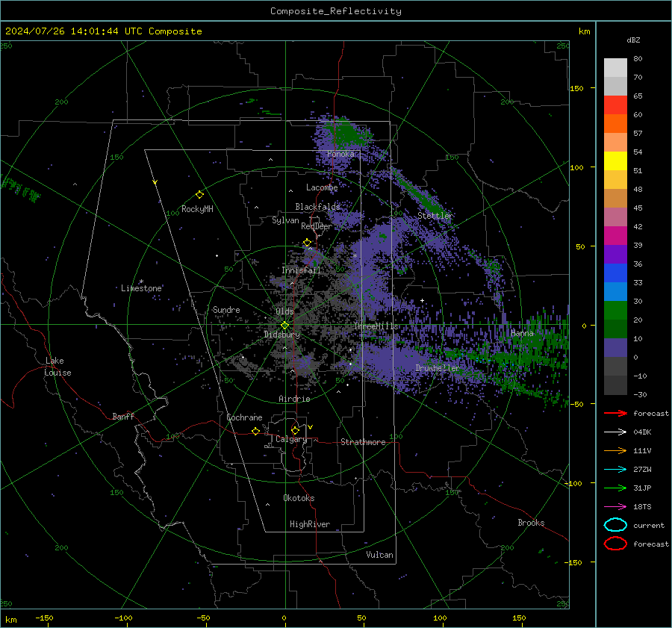Click the 'Innisfail' city label
This screenshot has width=672, height=628.
(x=302, y=270)
